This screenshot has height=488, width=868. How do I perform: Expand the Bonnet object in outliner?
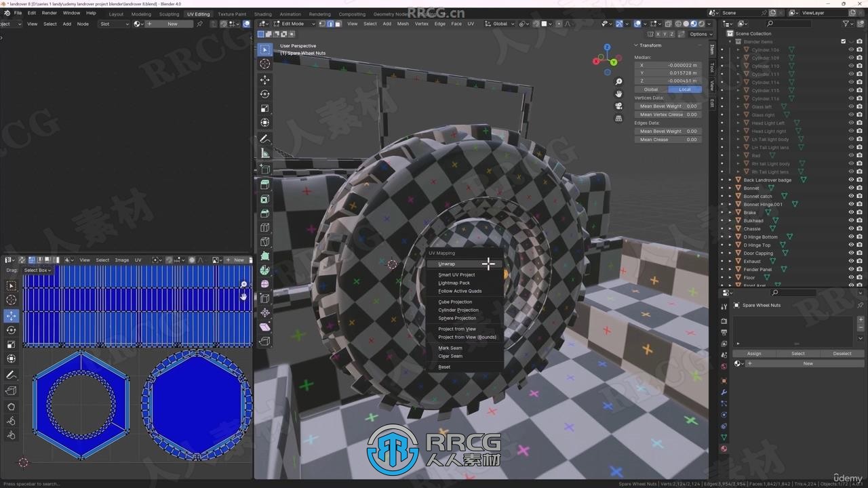[x=730, y=188]
